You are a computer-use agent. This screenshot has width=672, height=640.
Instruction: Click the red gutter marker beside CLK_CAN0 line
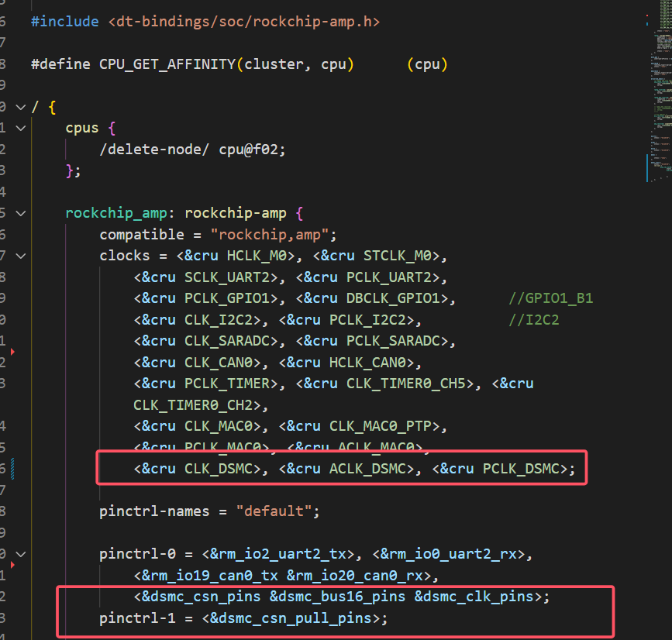[12, 353]
